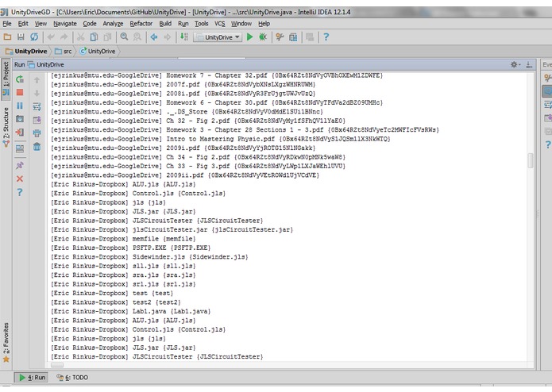This screenshot has height=392, width=552.
Task: Click the UnityDrive tab in Run panel header
Action: [x=46, y=65]
